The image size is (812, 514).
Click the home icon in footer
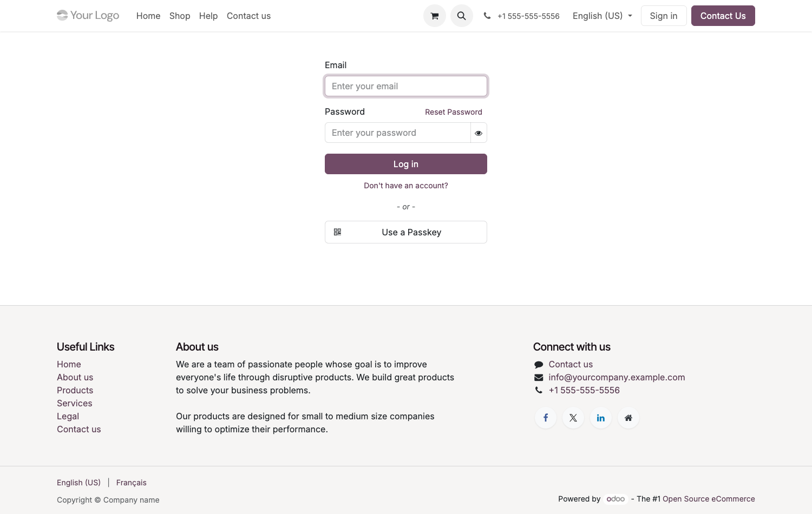click(x=628, y=418)
